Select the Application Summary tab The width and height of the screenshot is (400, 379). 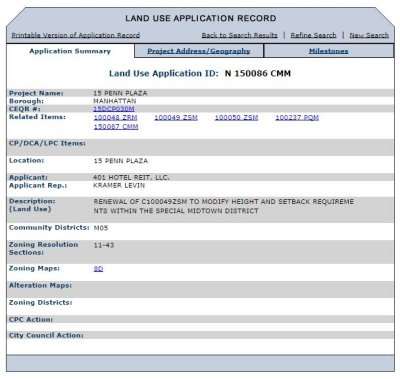pos(70,51)
